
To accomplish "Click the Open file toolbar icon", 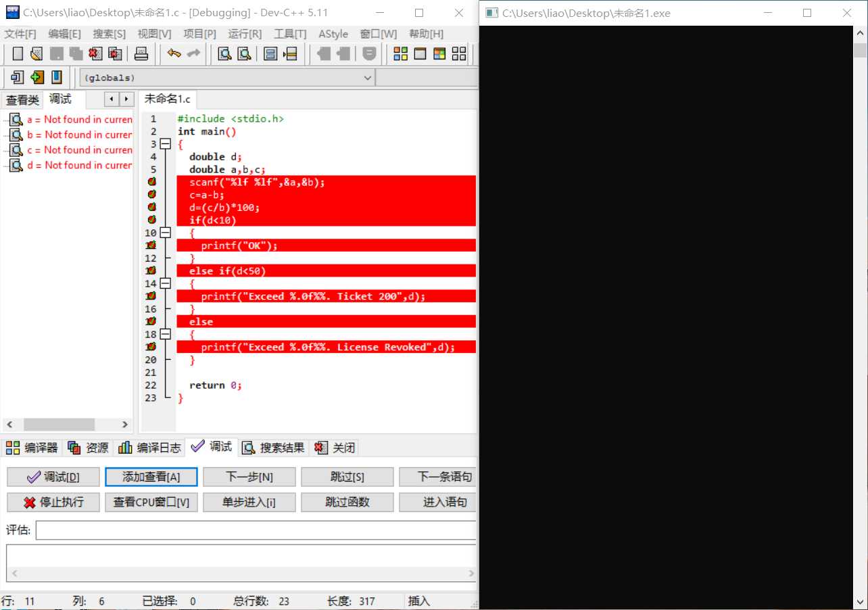I will (x=37, y=53).
